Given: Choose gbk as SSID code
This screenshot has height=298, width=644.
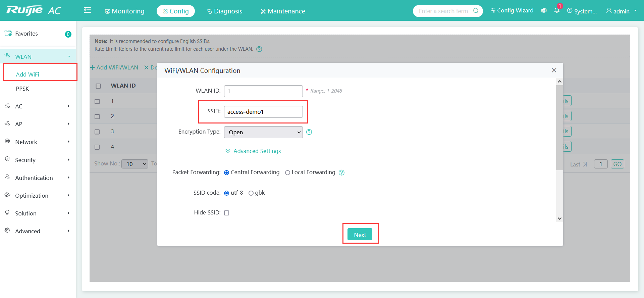Looking at the screenshot, I should pyautogui.click(x=251, y=193).
